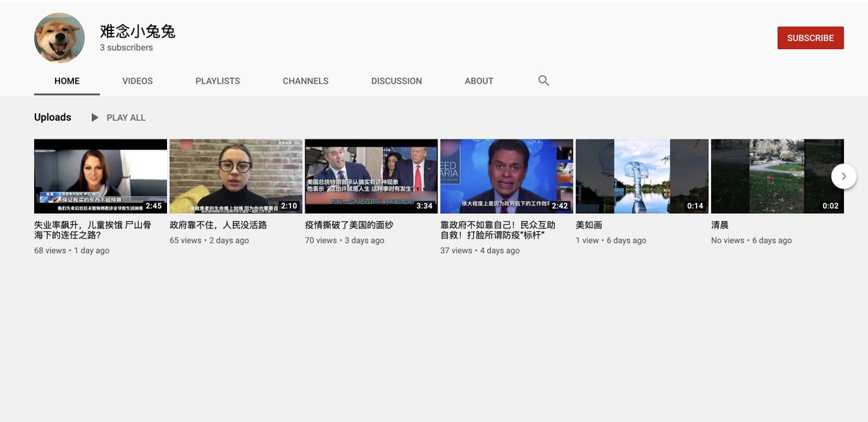Open video title 政府靠不住，人民没活路
Viewport: 868px width, 422px height.
[x=218, y=225]
